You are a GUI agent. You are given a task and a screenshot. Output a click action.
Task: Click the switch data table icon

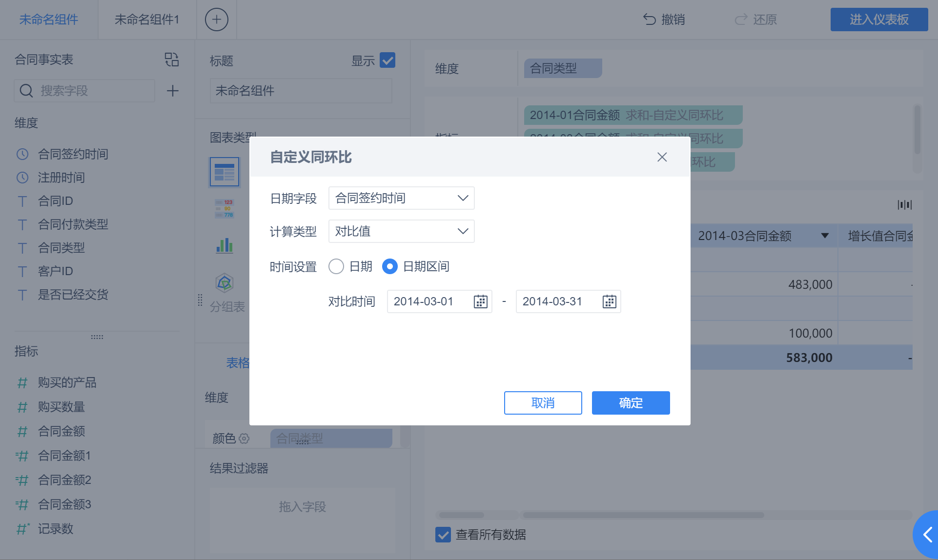(172, 60)
